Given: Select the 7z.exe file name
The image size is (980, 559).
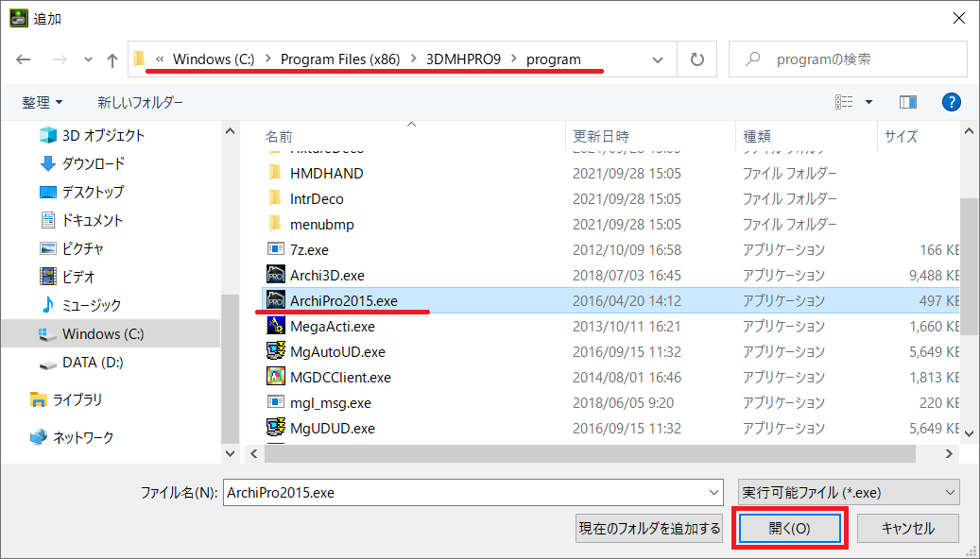Looking at the screenshot, I should pos(309,250).
